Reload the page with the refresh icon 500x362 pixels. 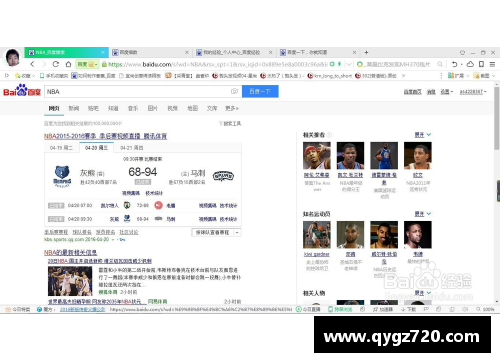[56, 64]
